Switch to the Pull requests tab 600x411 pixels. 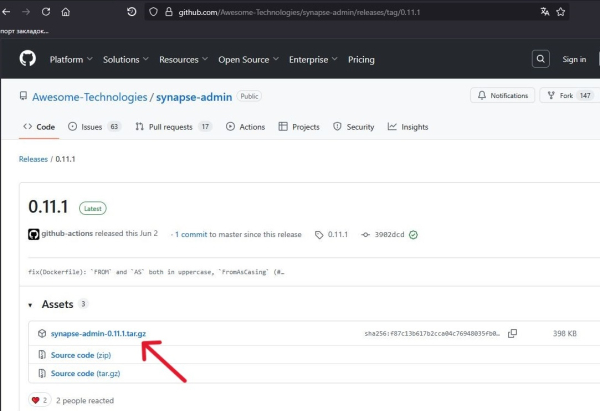tap(173, 127)
